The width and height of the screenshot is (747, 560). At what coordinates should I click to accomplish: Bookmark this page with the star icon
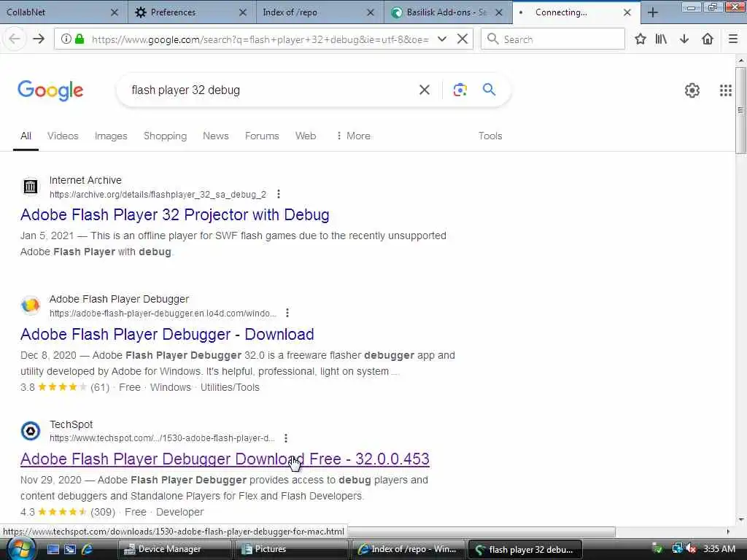(640, 39)
